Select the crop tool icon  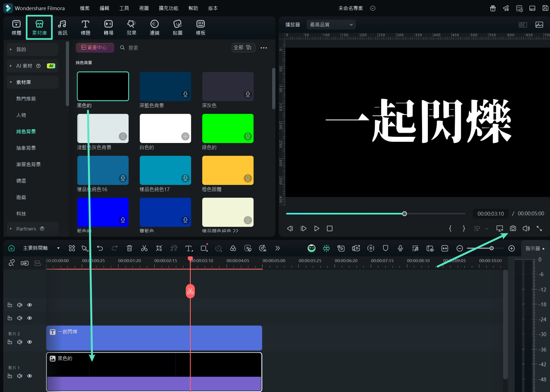click(x=159, y=248)
